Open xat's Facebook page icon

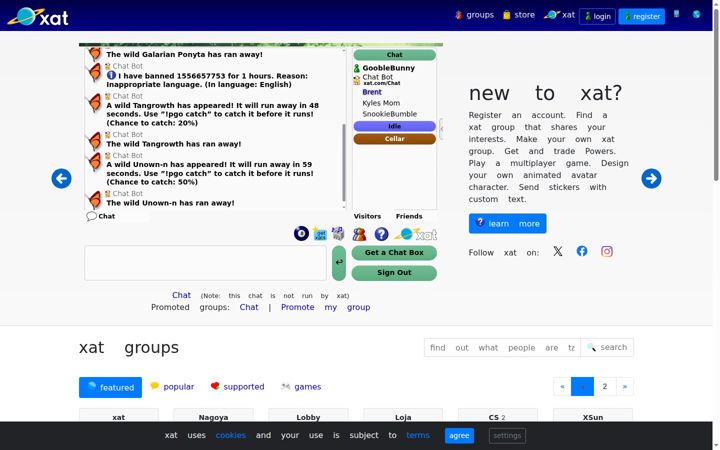(582, 251)
